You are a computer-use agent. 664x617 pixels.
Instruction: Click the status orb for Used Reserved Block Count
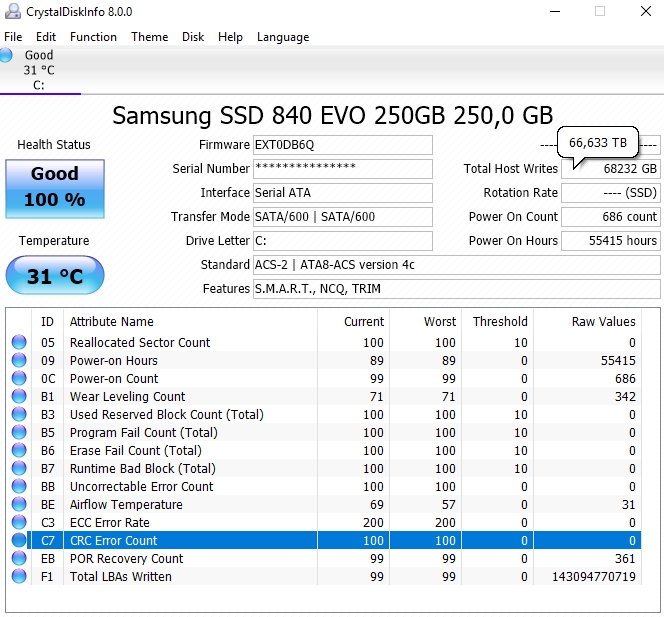[x=19, y=414]
